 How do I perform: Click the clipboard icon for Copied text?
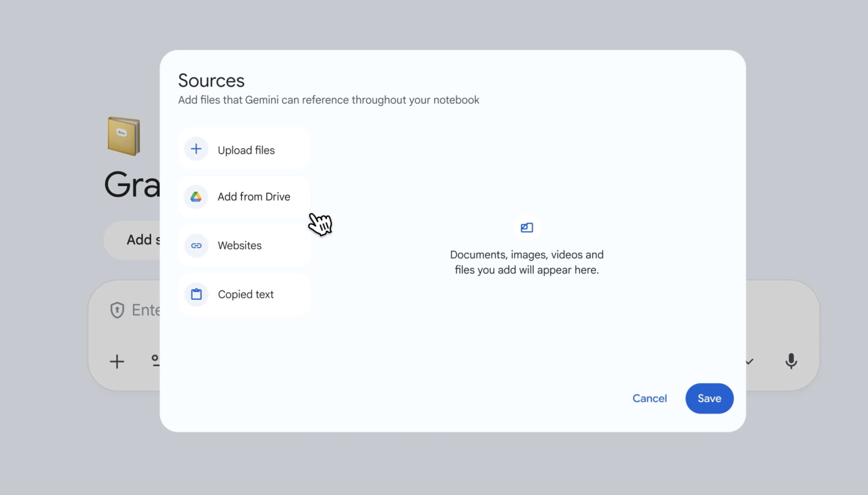[x=196, y=294]
